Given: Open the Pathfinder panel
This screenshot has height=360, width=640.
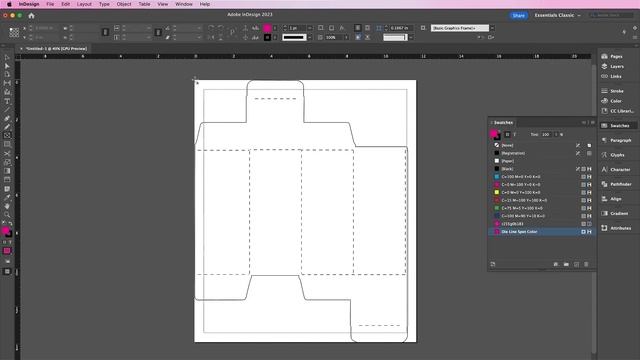Looking at the screenshot, I should 618,184.
